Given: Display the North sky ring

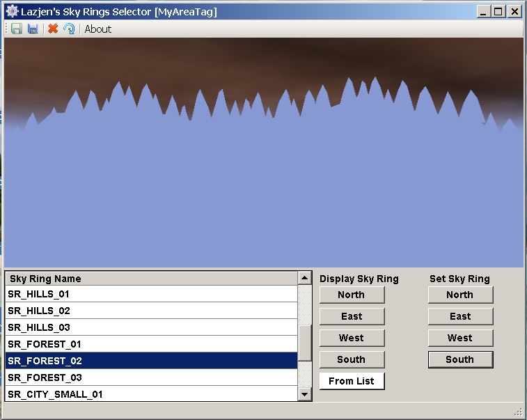Looking at the screenshot, I should (x=352, y=295).
